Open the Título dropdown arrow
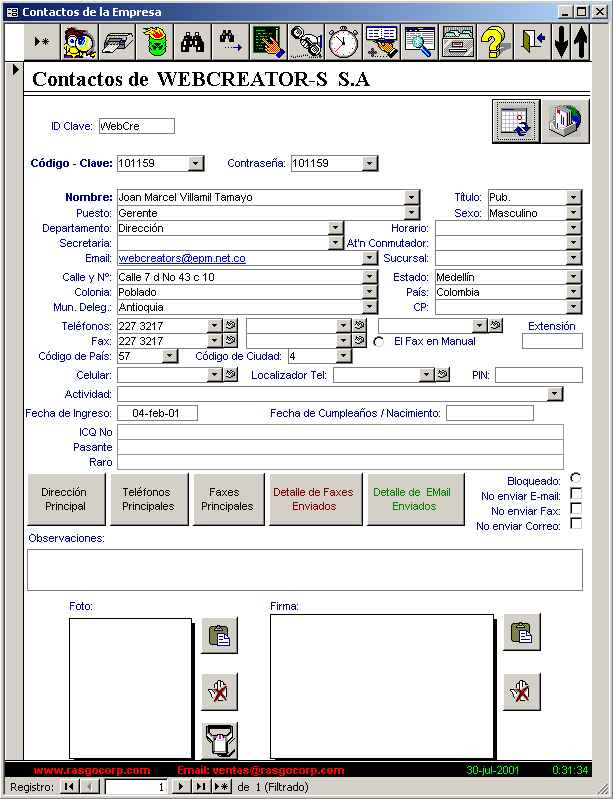The width and height of the screenshot is (613, 799). pyautogui.click(x=574, y=197)
